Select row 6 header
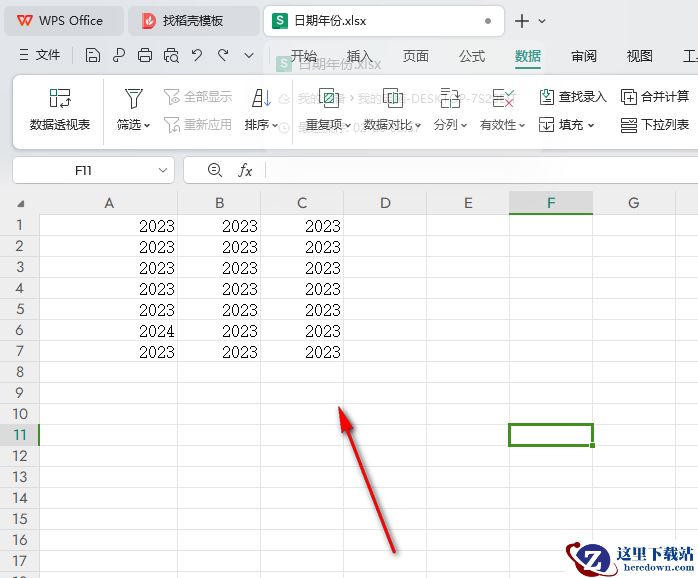This screenshot has width=698, height=578. [20, 330]
